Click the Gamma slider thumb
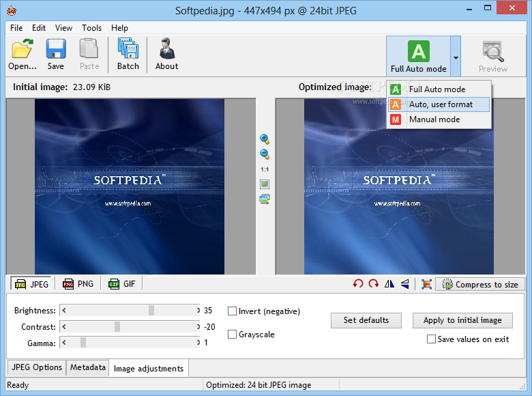The image size is (532, 396). coord(83,342)
